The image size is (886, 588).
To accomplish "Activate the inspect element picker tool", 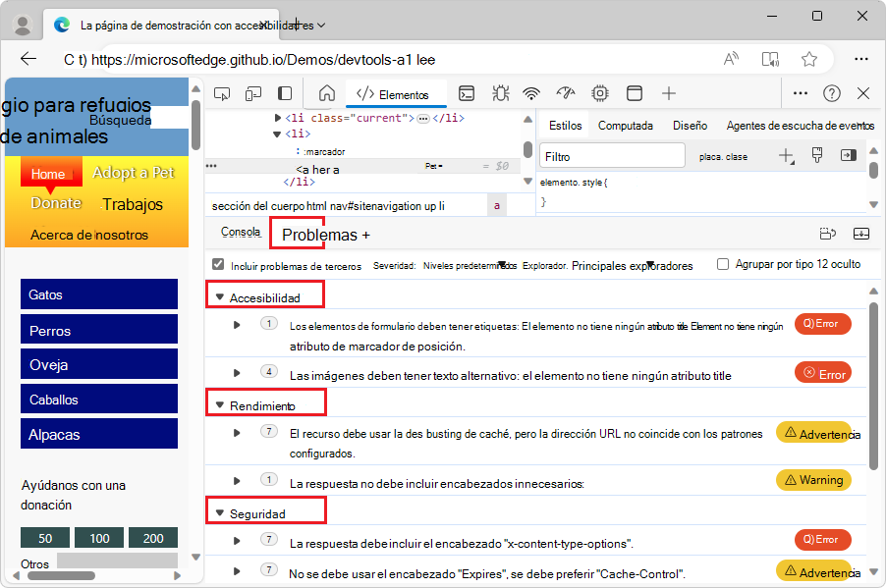I will [222, 93].
